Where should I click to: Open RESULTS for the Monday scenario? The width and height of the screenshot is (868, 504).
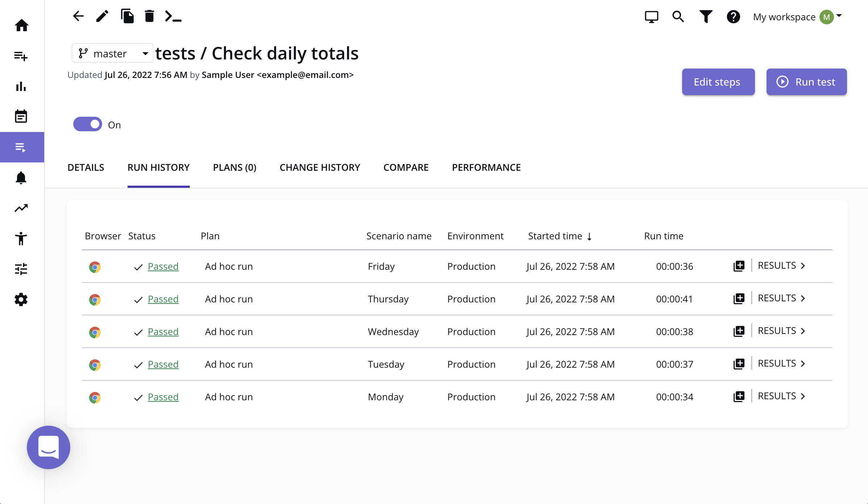click(x=781, y=396)
